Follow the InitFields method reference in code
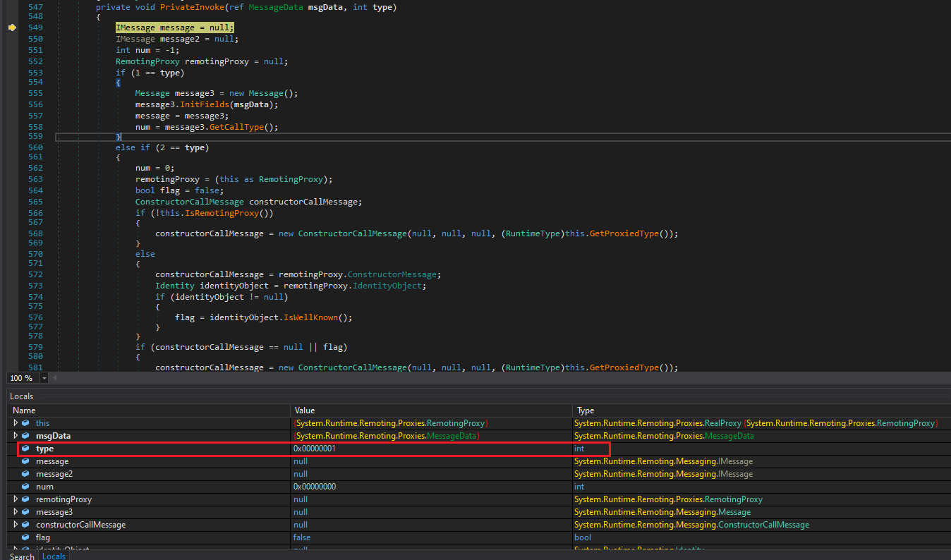Viewport: 951px width, 560px height. pos(205,104)
